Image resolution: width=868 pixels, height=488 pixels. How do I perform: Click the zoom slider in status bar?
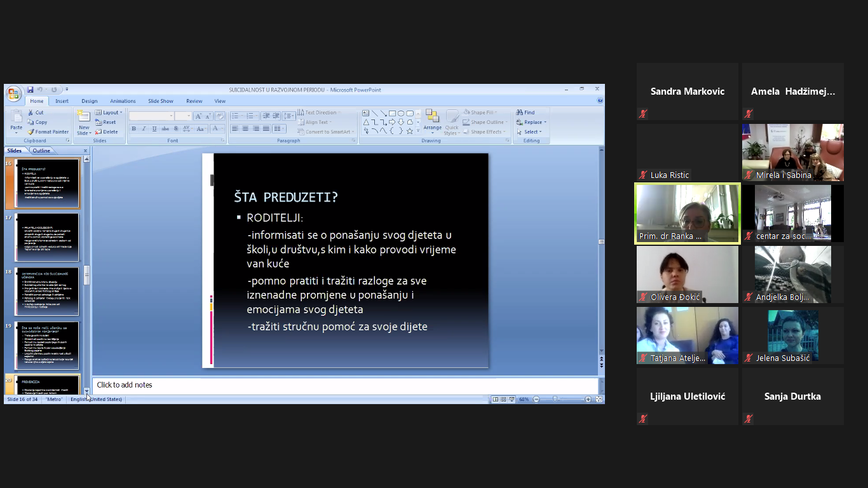click(555, 400)
